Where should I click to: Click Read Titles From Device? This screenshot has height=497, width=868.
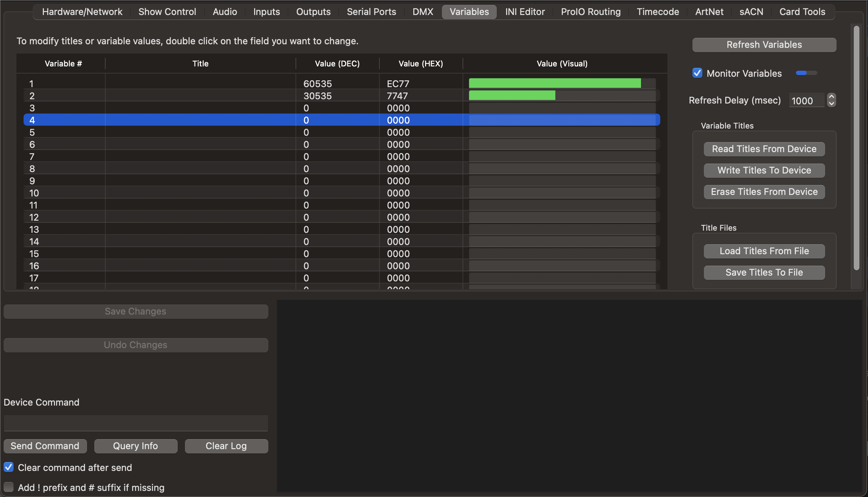764,149
